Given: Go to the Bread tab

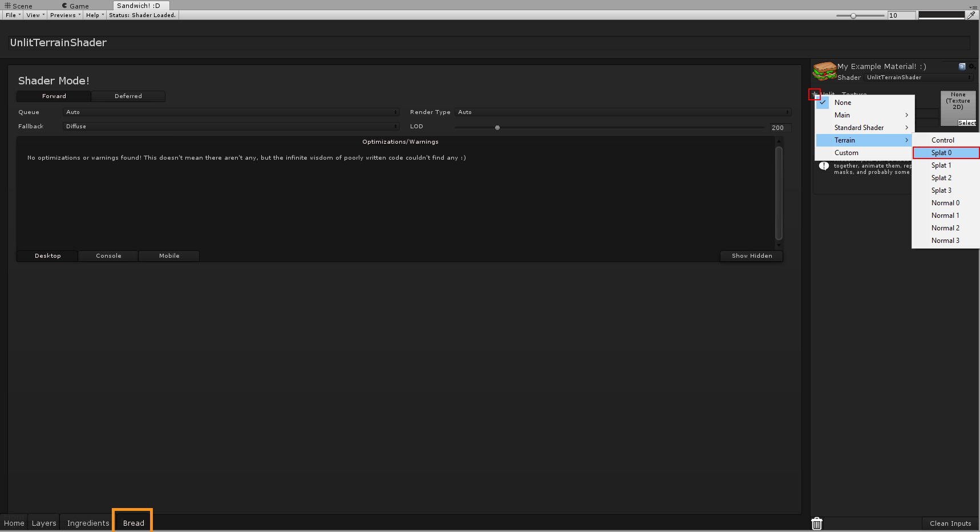Looking at the screenshot, I should [x=133, y=523].
